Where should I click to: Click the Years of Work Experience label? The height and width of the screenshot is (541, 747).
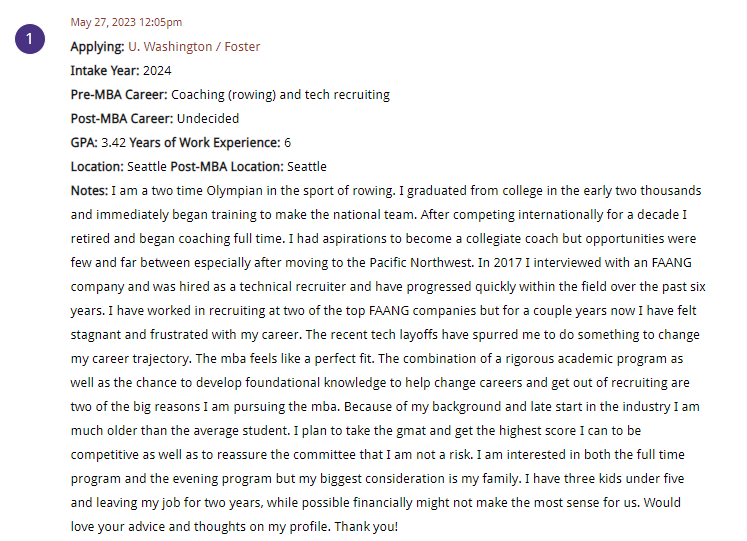coord(205,142)
